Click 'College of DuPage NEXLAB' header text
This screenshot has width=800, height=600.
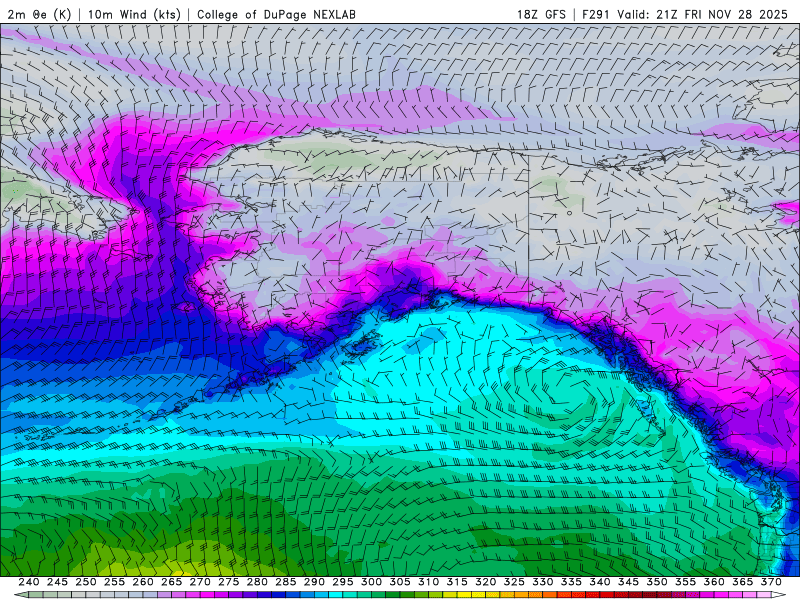pyautogui.click(x=276, y=14)
